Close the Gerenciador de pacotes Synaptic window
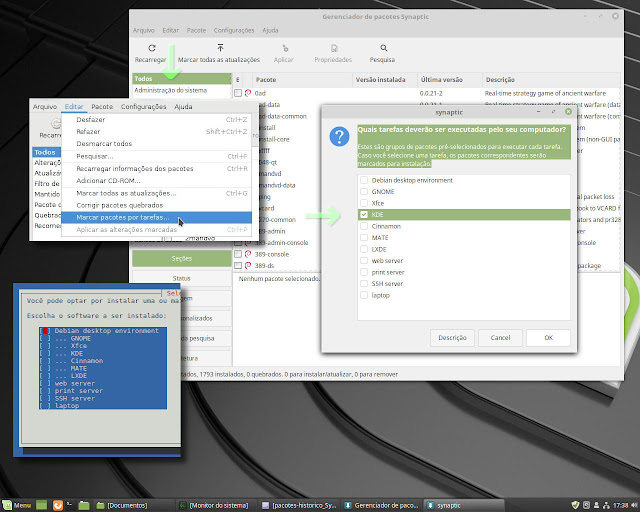640x512 pixels. [x=615, y=16]
